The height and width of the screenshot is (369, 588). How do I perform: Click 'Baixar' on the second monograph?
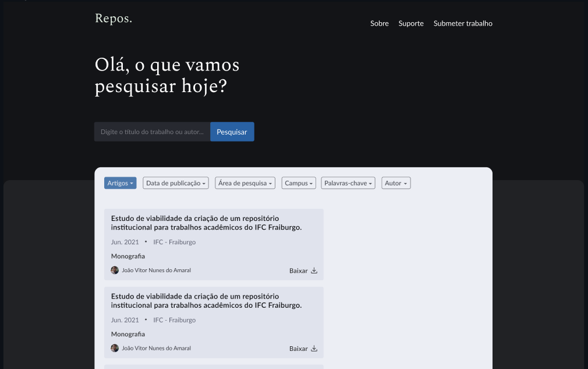297,348
